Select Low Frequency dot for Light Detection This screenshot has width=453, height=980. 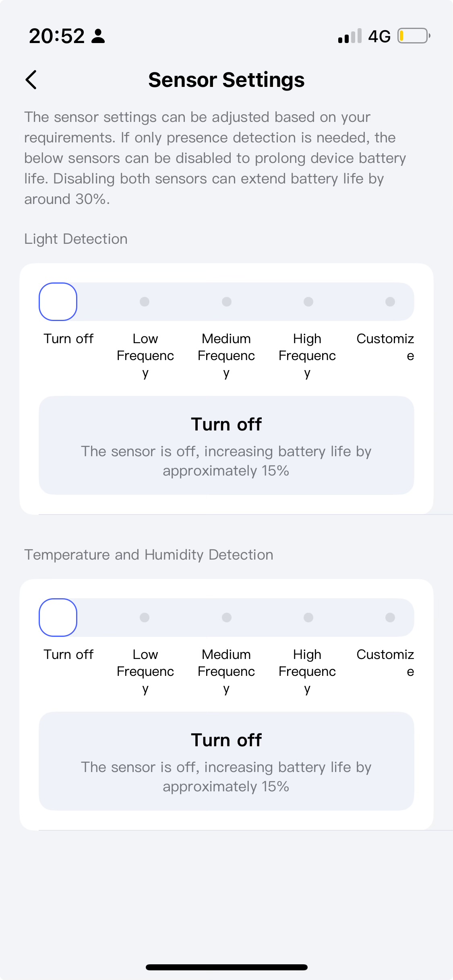pos(145,302)
